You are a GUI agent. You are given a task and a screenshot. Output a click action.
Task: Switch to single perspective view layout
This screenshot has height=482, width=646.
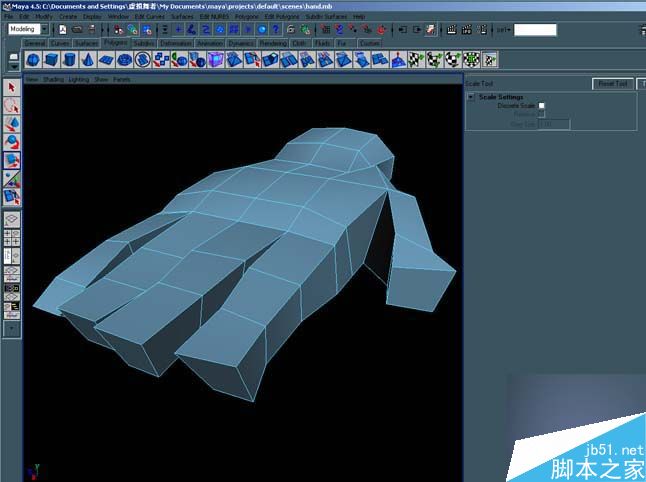[x=12, y=217]
